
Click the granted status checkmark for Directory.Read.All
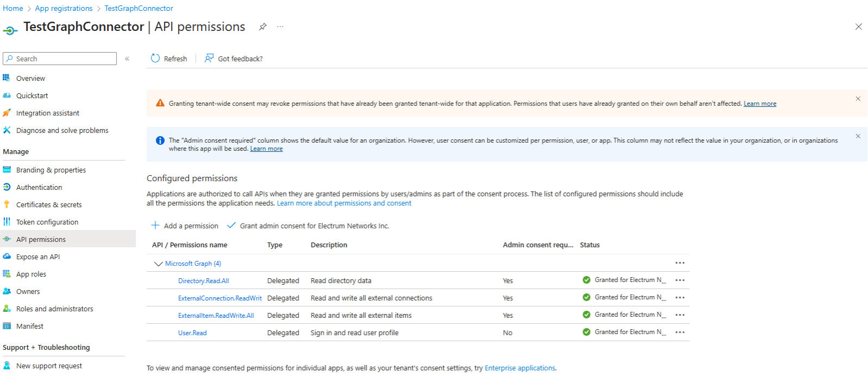point(586,280)
